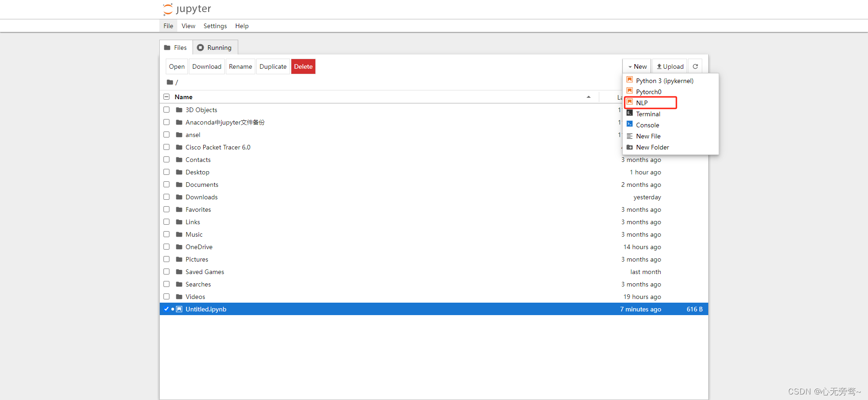Toggle the select-all checkbox in header
This screenshot has height=400, width=868.
(x=166, y=97)
